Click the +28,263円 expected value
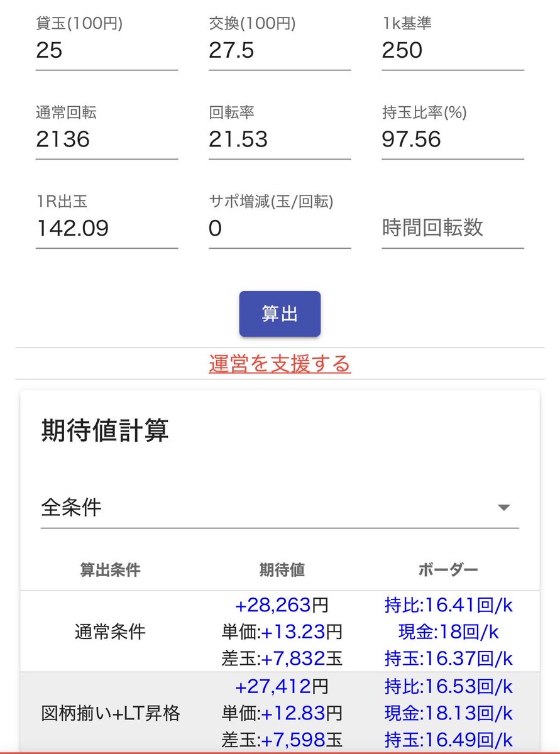Image resolution: width=560 pixels, height=754 pixels. point(282,606)
